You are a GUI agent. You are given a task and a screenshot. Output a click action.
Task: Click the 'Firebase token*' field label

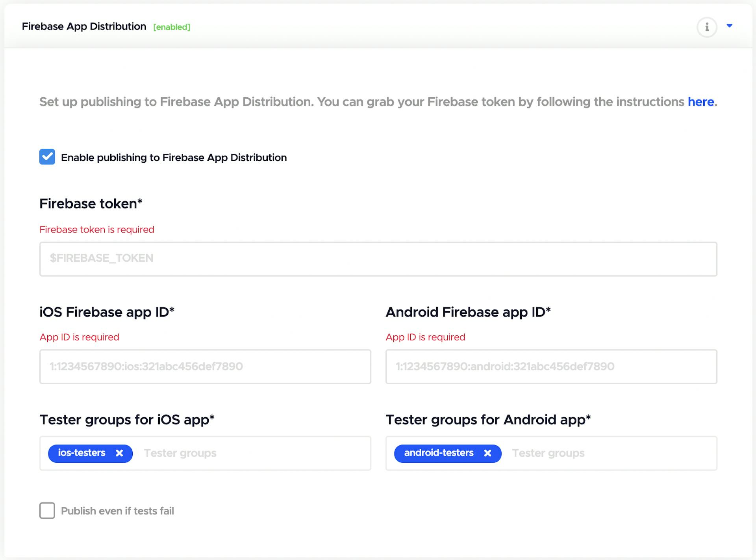pos(91,204)
